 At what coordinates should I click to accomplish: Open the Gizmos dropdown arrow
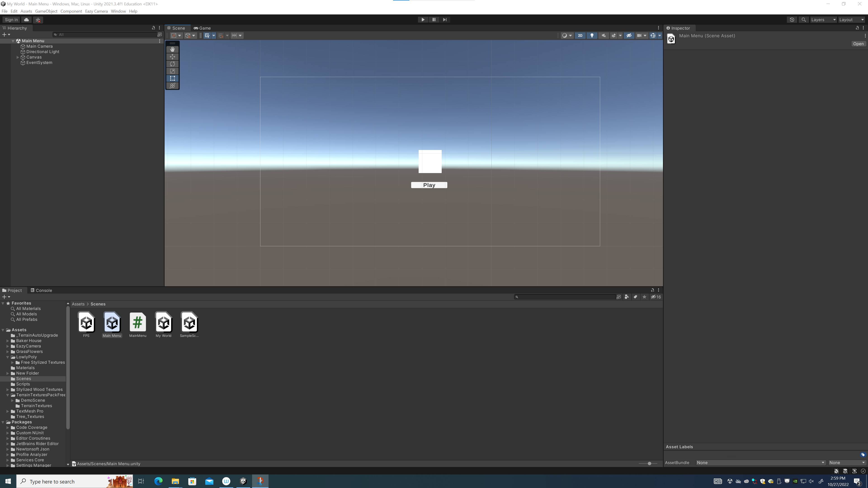point(659,35)
